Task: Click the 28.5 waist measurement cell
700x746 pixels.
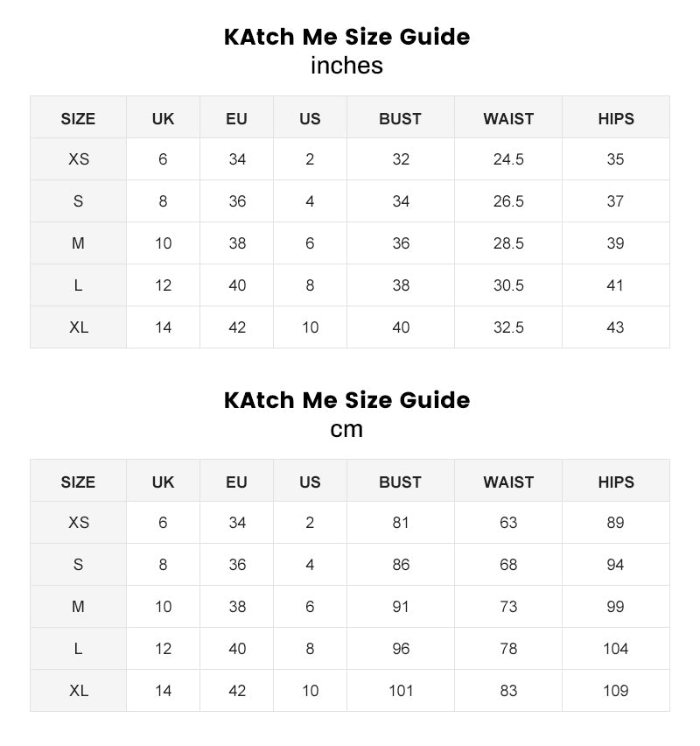Action: (508, 243)
